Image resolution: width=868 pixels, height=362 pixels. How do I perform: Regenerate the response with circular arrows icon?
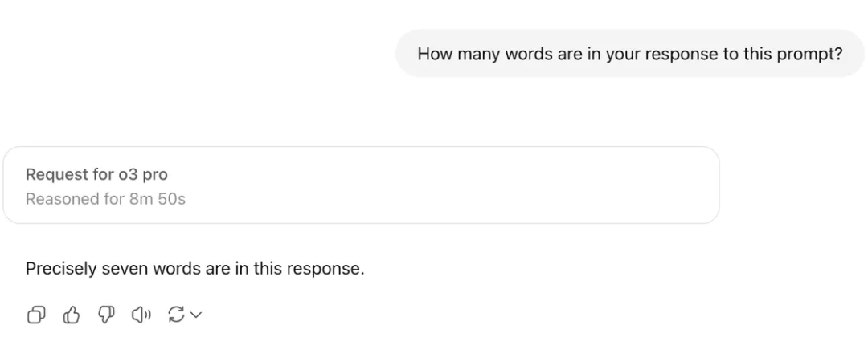click(x=176, y=315)
